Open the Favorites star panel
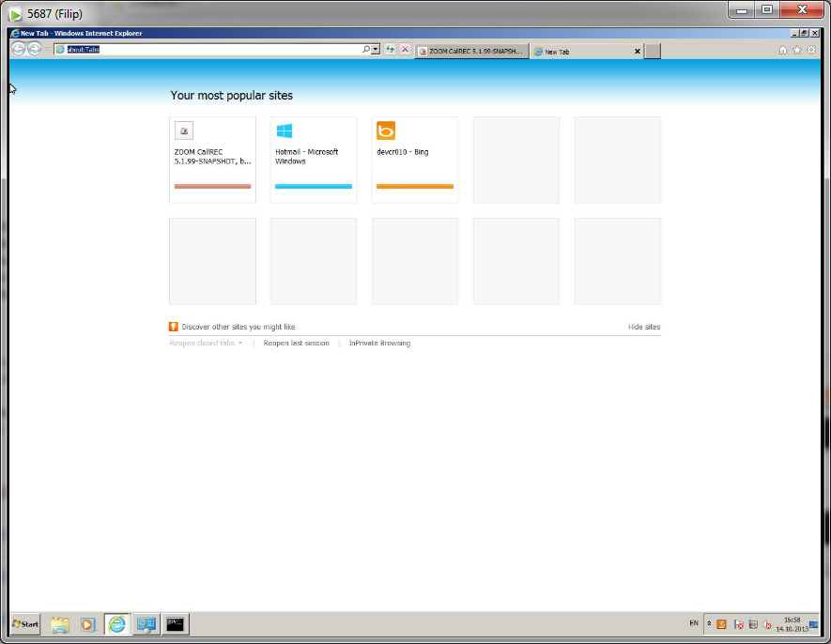The width and height of the screenshot is (831, 644). 796,49
